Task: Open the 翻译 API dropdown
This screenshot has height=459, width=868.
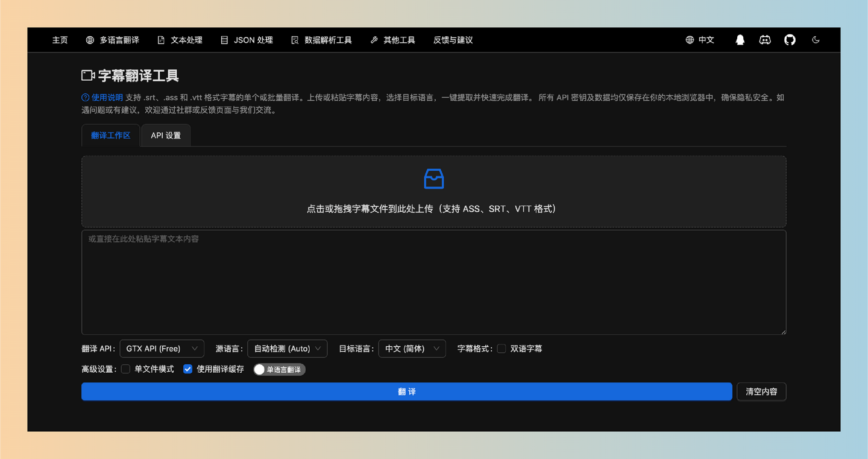Action: (x=162, y=348)
